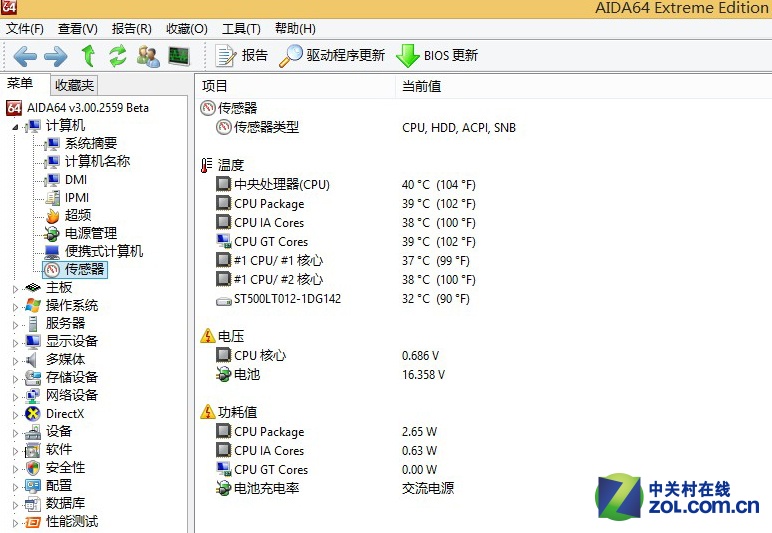The image size is (772, 533).
Task: Select the 中央处理器(CPU) temperature row
Action: coord(346,184)
